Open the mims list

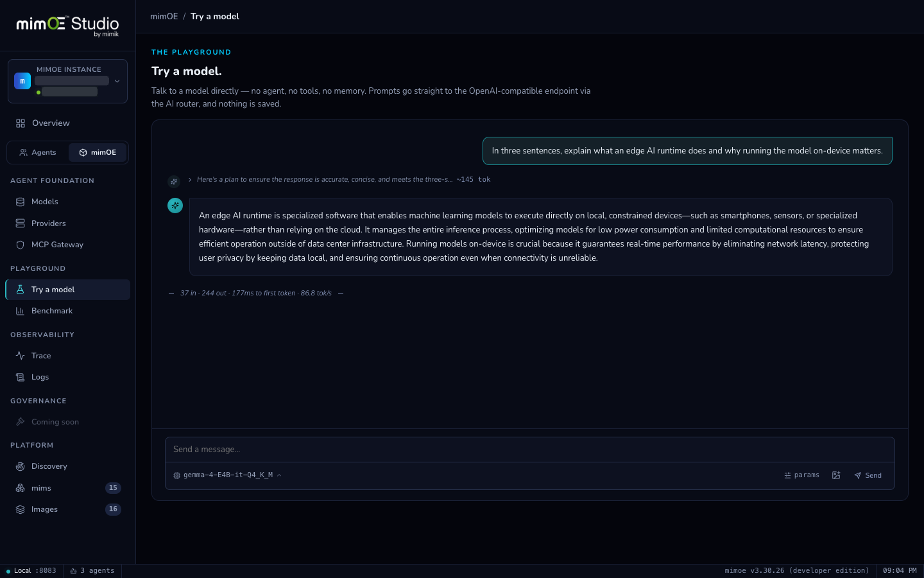(67, 488)
